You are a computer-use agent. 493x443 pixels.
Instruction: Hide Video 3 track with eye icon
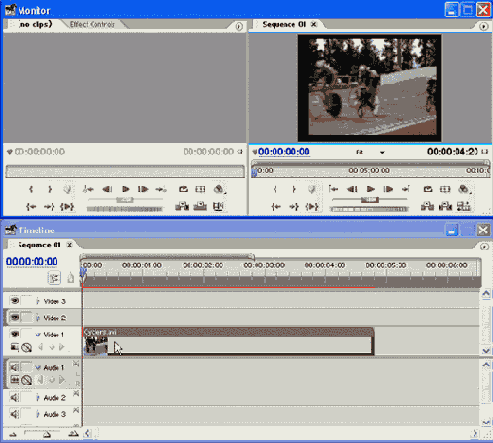(x=14, y=301)
